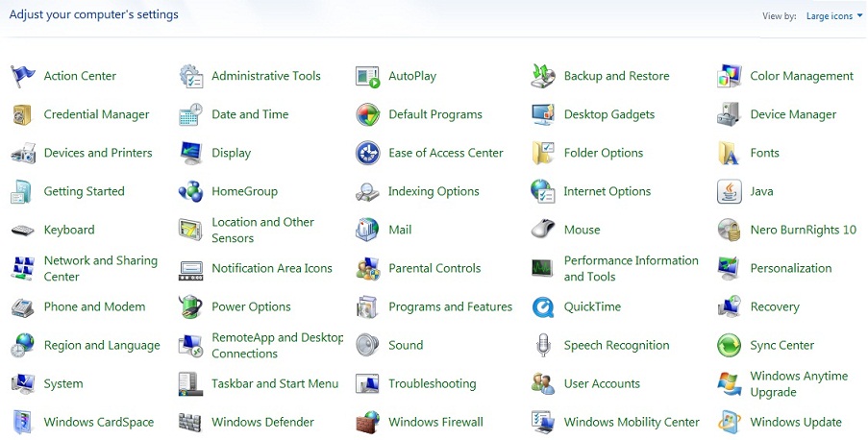Click the Keyboard icon
Screen dimensions: 868x440
23,231
